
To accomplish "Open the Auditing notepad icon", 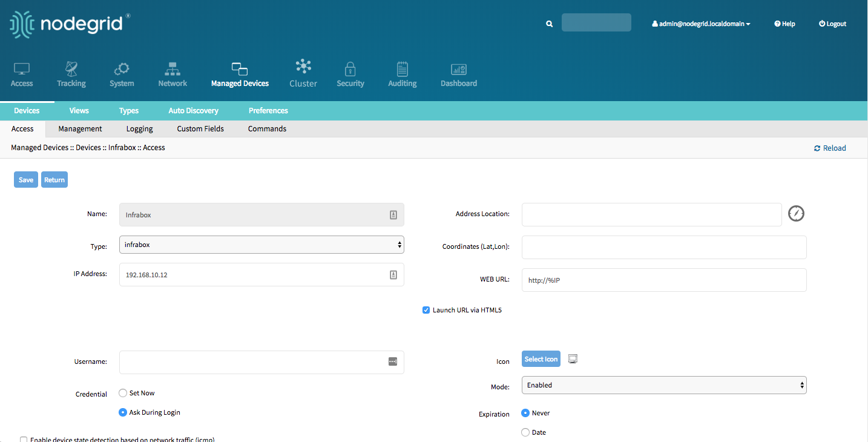I will [x=403, y=68].
